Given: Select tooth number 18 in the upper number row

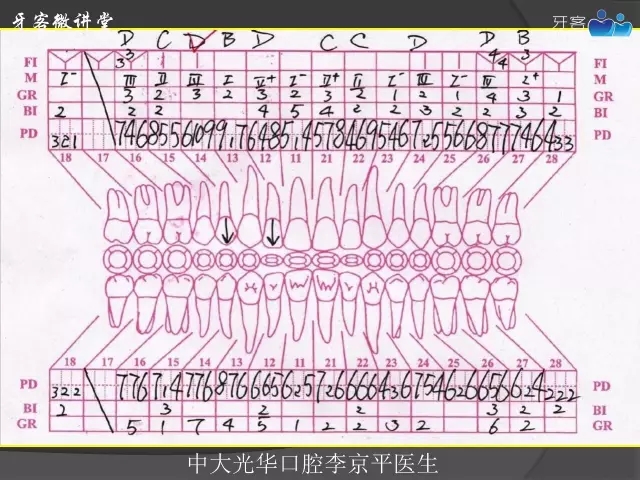Looking at the screenshot, I should coord(68,158).
